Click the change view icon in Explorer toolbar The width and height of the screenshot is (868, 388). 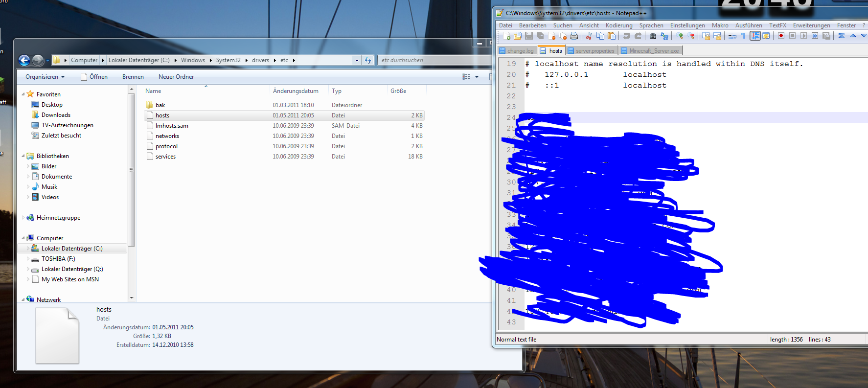click(x=466, y=77)
